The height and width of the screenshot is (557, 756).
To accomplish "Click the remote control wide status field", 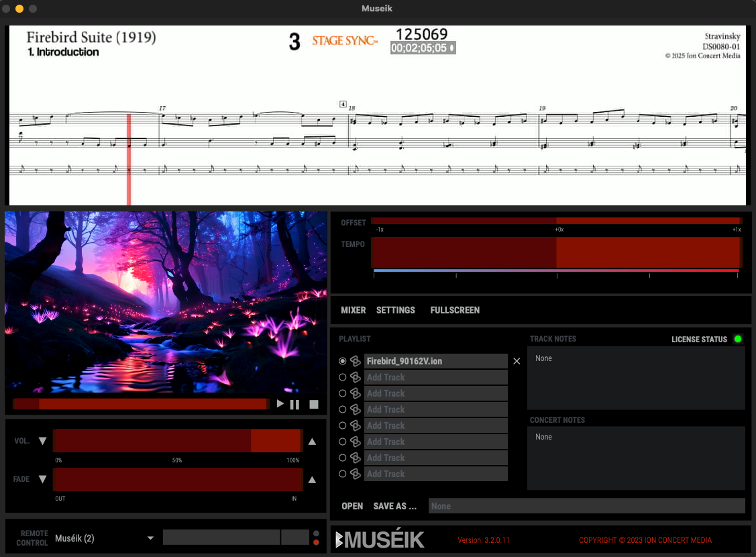I will (x=221, y=537).
